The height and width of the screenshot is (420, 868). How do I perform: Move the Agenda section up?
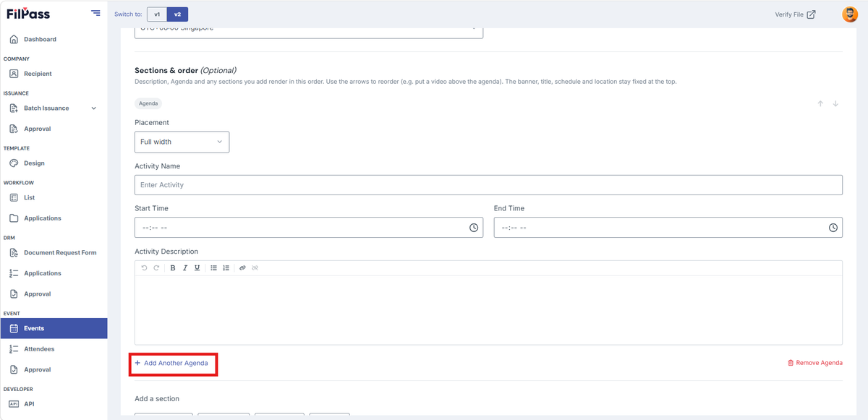point(820,104)
